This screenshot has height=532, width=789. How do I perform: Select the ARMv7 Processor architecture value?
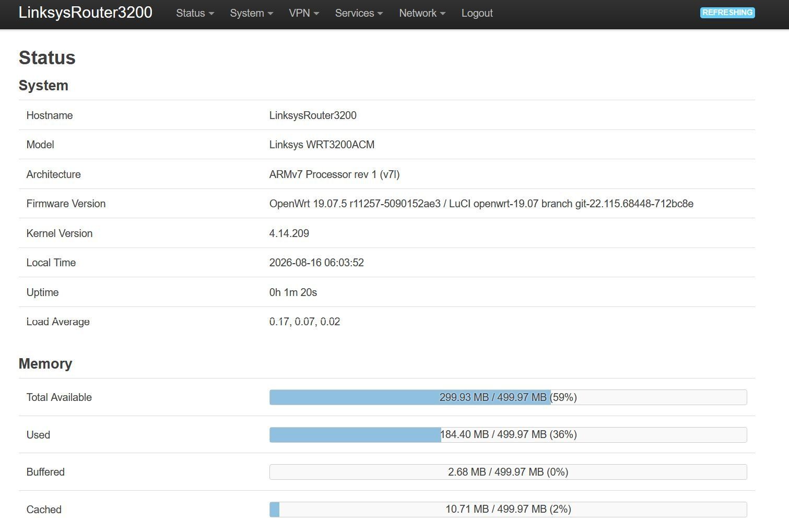[334, 174]
